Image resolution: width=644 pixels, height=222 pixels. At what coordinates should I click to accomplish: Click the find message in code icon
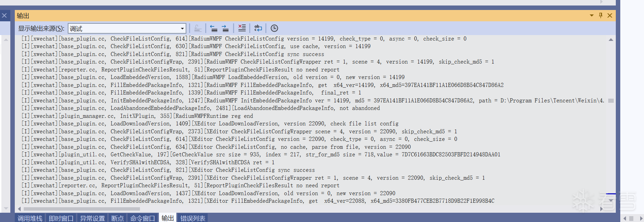(198, 28)
